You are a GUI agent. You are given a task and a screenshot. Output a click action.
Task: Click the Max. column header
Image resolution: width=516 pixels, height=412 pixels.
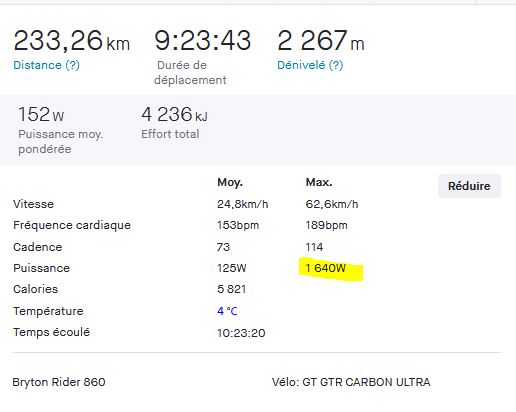point(319,182)
